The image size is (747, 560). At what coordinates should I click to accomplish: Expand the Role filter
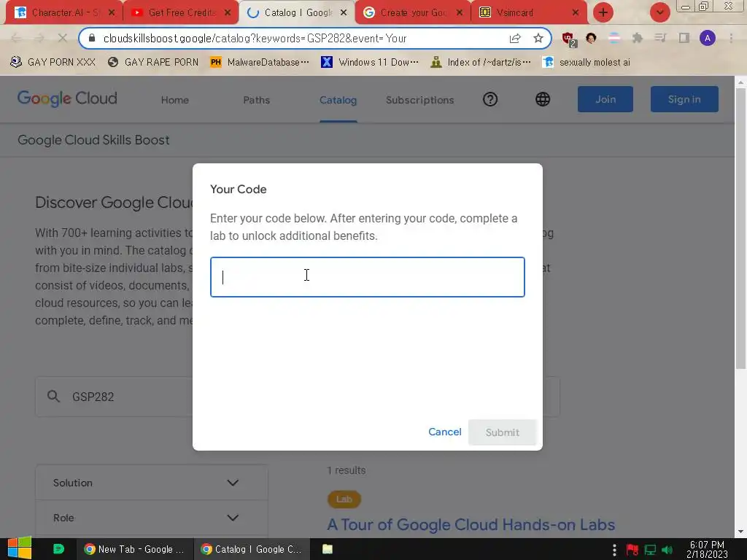coord(152,518)
